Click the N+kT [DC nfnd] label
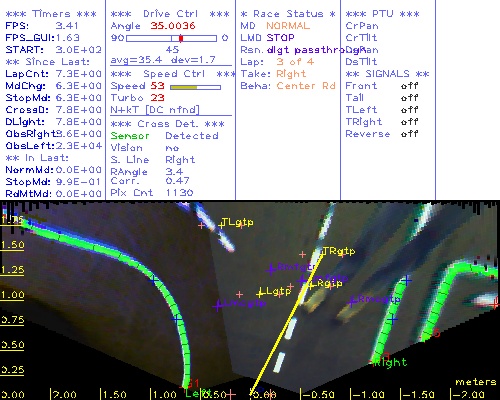Image resolution: width=500 pixels, height=400 pixels. [x=155, y=110]
